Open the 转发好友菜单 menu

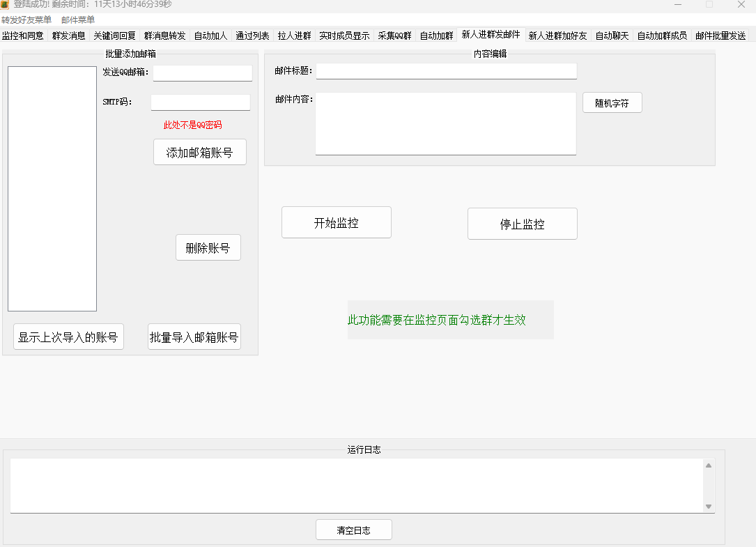[x=26, y=20]
